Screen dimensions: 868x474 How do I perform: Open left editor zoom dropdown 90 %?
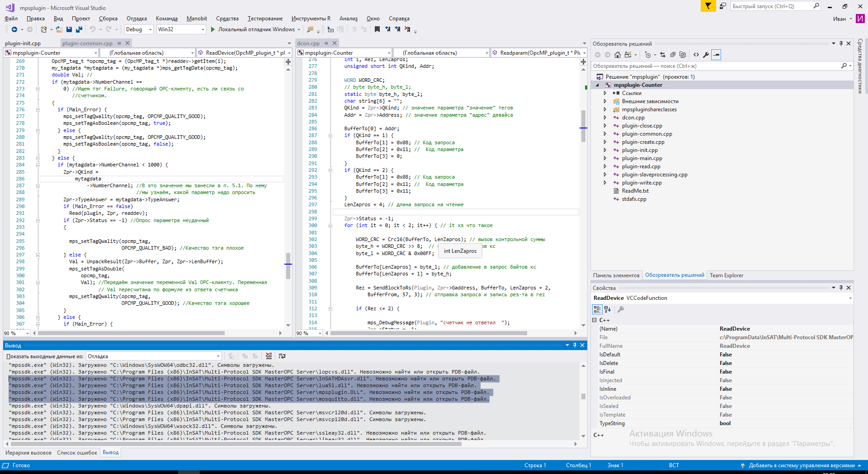click(16, 333)
